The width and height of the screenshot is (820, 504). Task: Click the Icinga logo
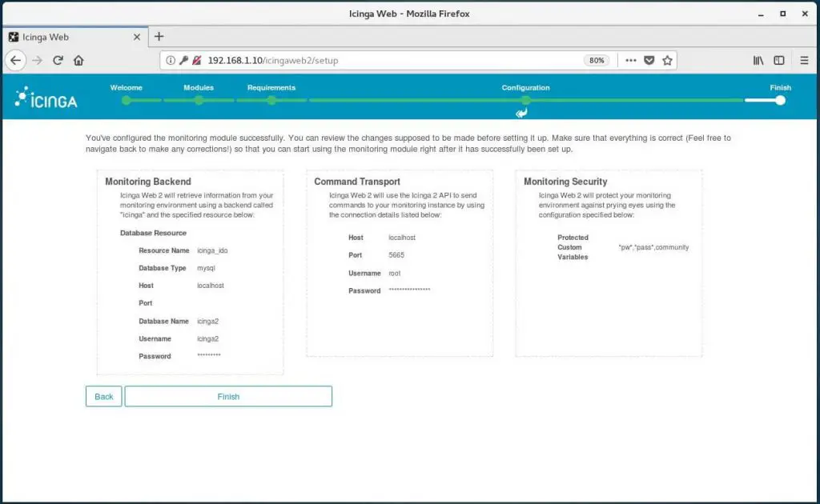(46, 98)
